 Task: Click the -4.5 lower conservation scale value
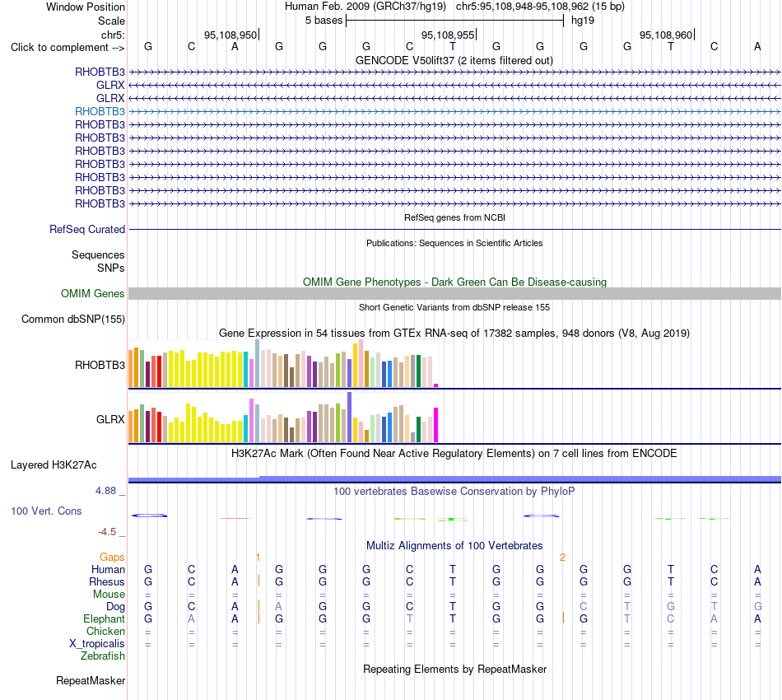pos(107,532)
